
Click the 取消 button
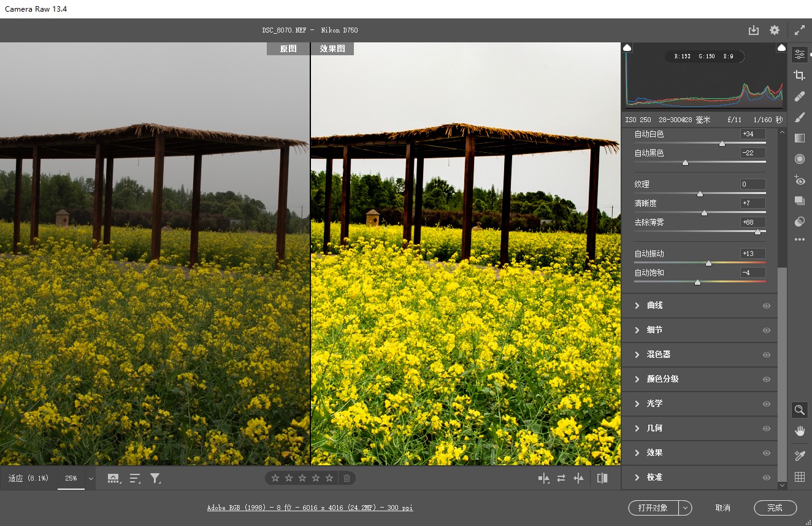(723, 508)
